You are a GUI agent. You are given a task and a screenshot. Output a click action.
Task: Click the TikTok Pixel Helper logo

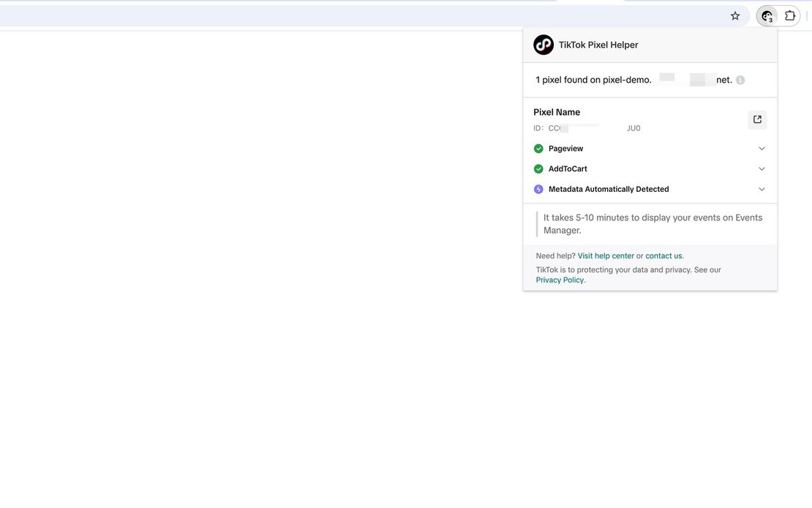tap(544, 45)
